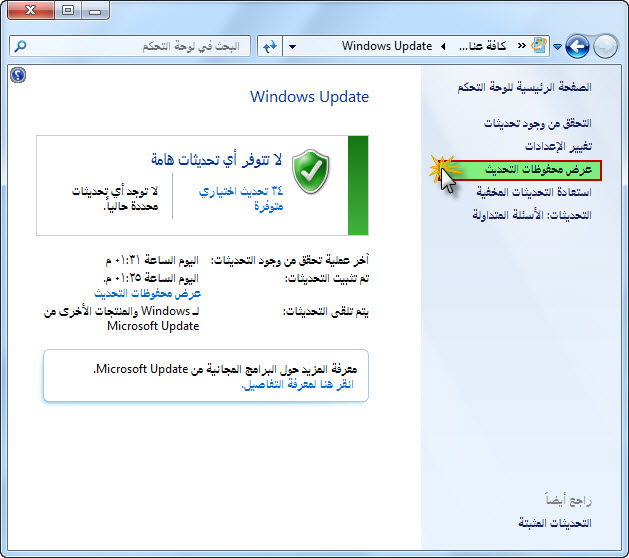Open الصفحة الرئيسية للوحة التحكم link
The width and height of the screenshot is (629, 558).
coord(524,87)
